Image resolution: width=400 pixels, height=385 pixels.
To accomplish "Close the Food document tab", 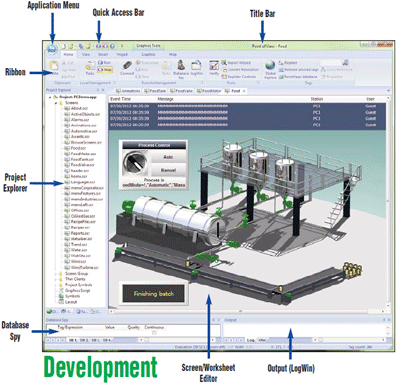I will pyautogui.click(x=244, y=91).
